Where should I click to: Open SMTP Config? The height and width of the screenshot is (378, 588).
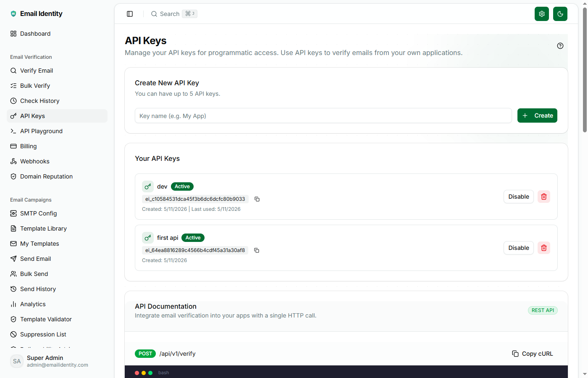click(57, 213)
